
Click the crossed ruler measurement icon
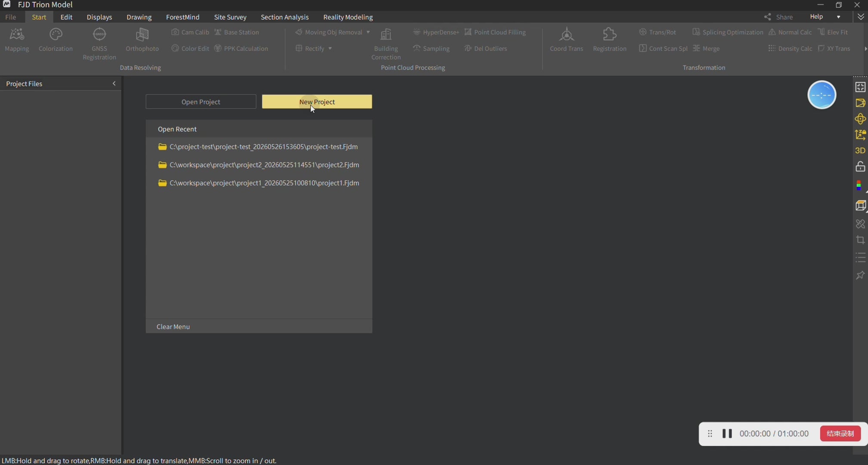click(x=860, y=224)
